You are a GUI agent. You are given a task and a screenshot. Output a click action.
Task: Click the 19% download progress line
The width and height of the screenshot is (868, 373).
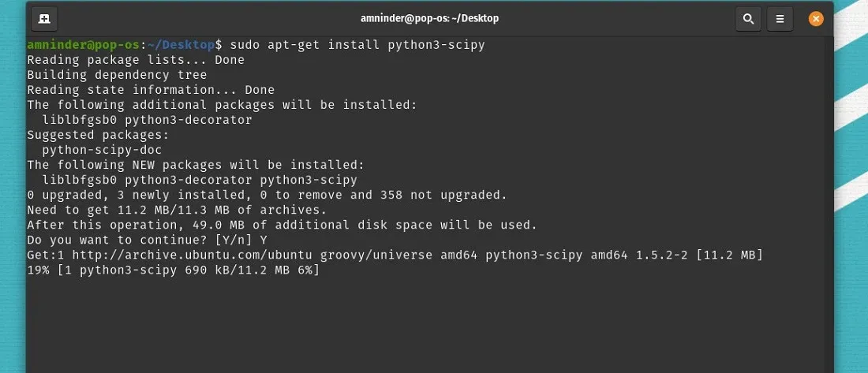point(174,270)
